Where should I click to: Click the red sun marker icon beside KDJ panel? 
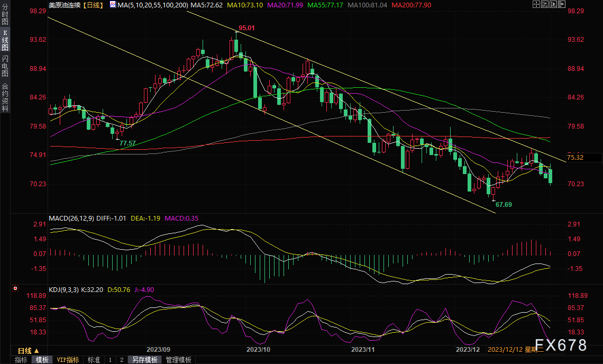pyautogui.click(x=15, y=288)
